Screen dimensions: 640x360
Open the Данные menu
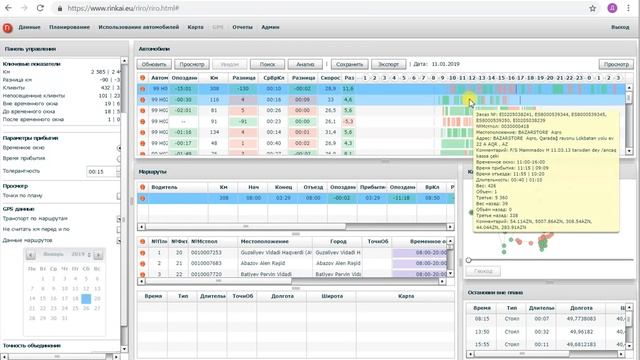click(29, 27)
